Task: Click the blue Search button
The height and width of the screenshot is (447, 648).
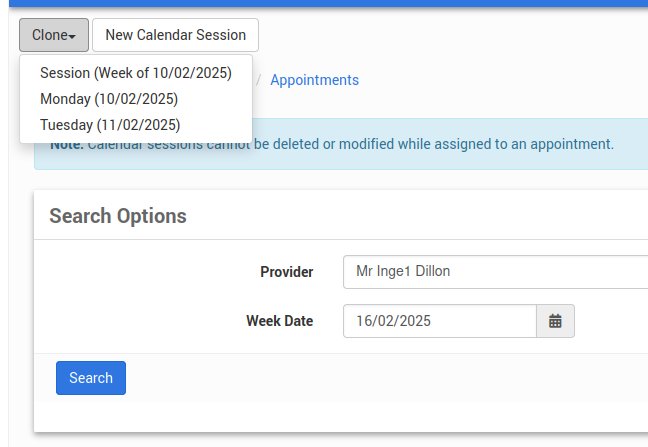Action: 91,378
